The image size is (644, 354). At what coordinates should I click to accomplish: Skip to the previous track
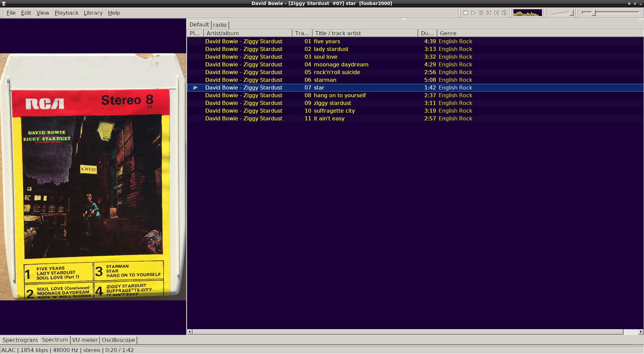coord(489,13)
